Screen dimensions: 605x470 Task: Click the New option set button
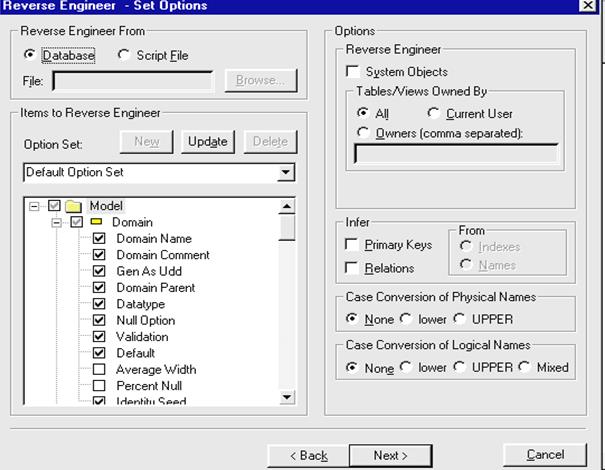(x=147, y=142)
